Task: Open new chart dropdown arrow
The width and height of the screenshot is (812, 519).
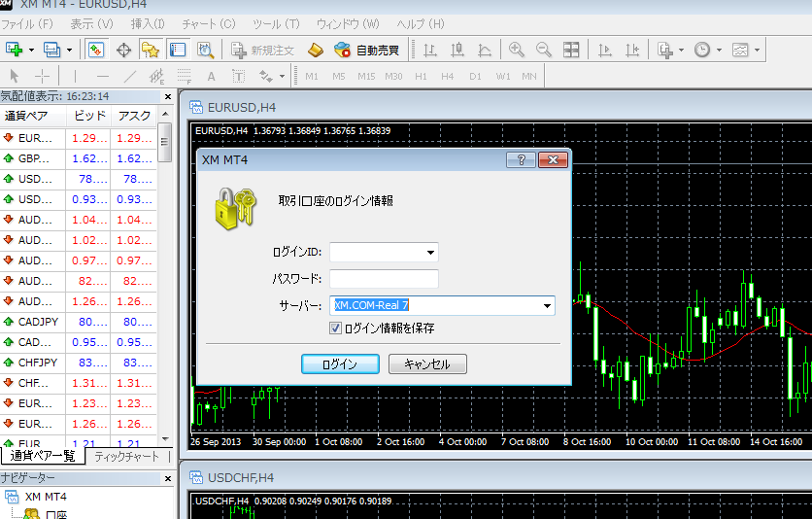Action: (31, 51)
